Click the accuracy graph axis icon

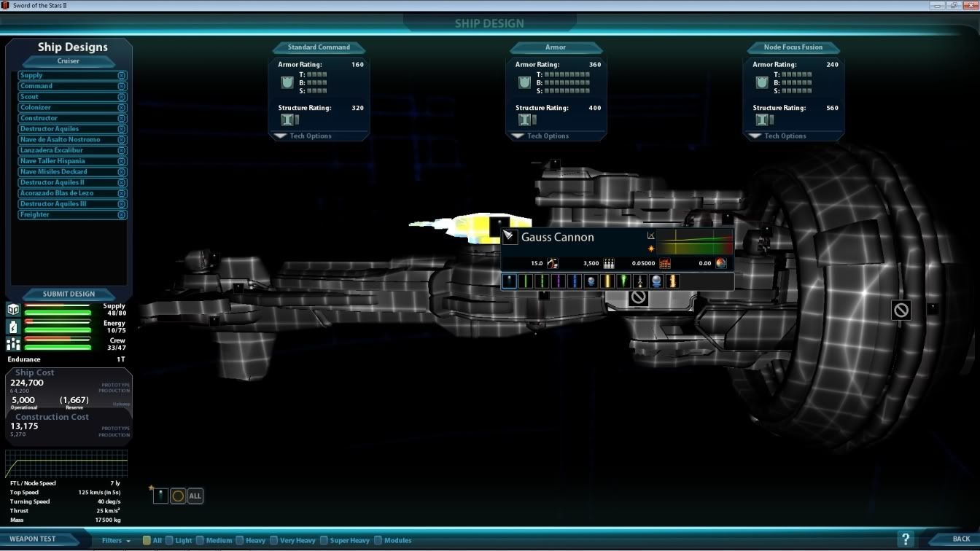[651, 235]
